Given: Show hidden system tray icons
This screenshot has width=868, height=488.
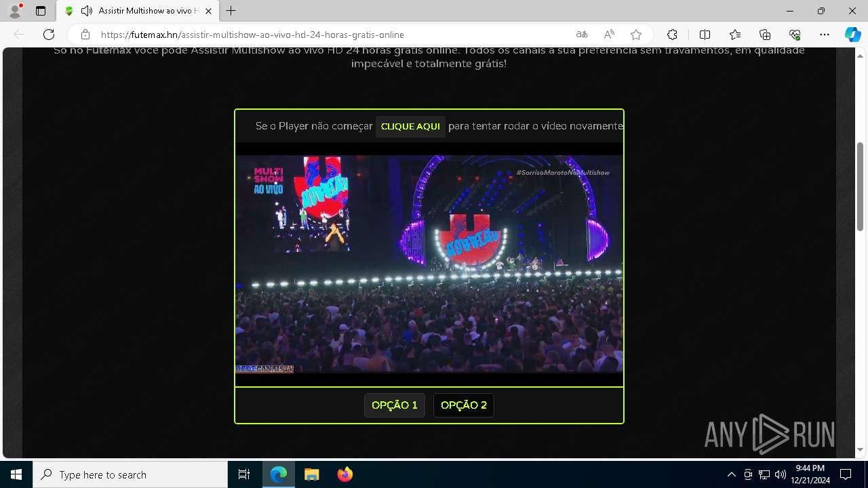Looking at the screenshot, I should tap(731, 474).
